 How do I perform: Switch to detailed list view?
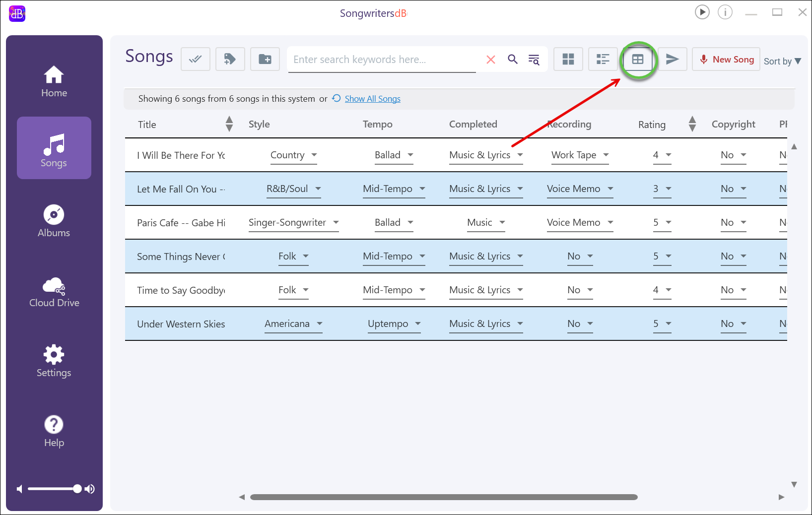(603, 60)
